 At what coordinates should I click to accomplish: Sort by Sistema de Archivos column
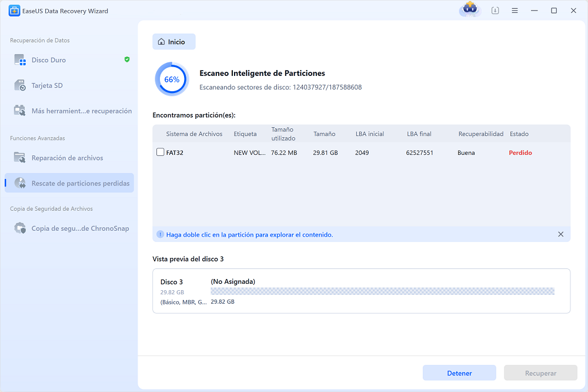pos(194,134)
